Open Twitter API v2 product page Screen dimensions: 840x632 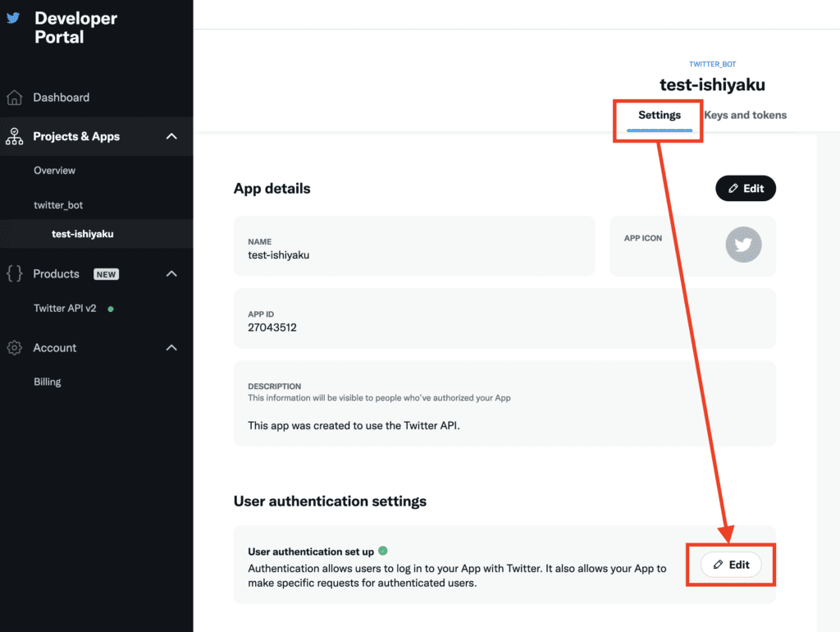[x=65, y=309]
